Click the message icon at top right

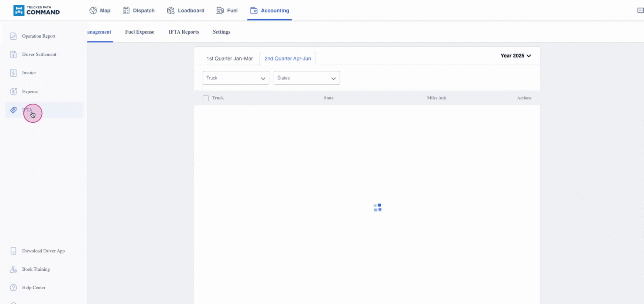(640, 10)
